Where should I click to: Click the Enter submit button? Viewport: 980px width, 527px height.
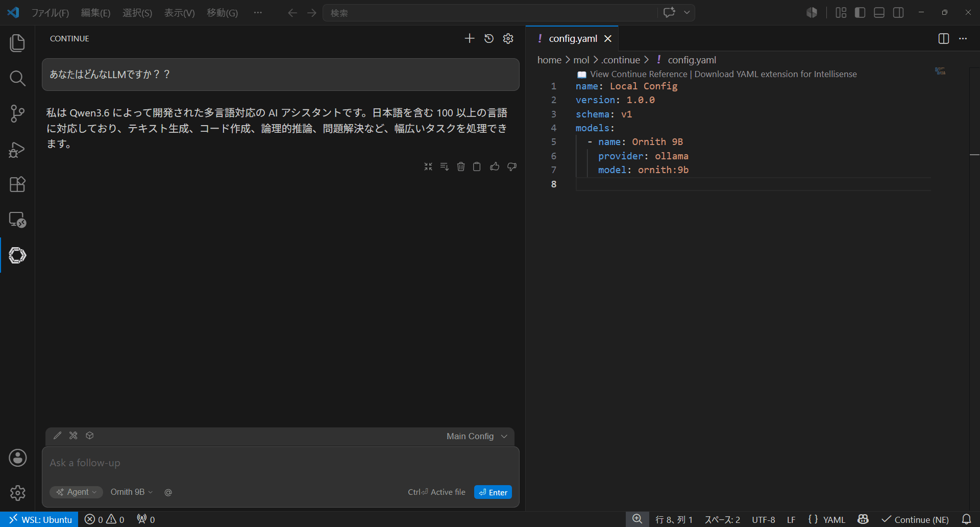[x=493, y=492]
